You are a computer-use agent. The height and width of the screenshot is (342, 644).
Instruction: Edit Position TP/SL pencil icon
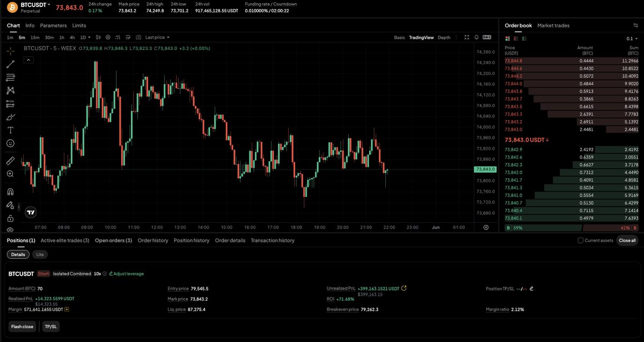tap(531, 288)
